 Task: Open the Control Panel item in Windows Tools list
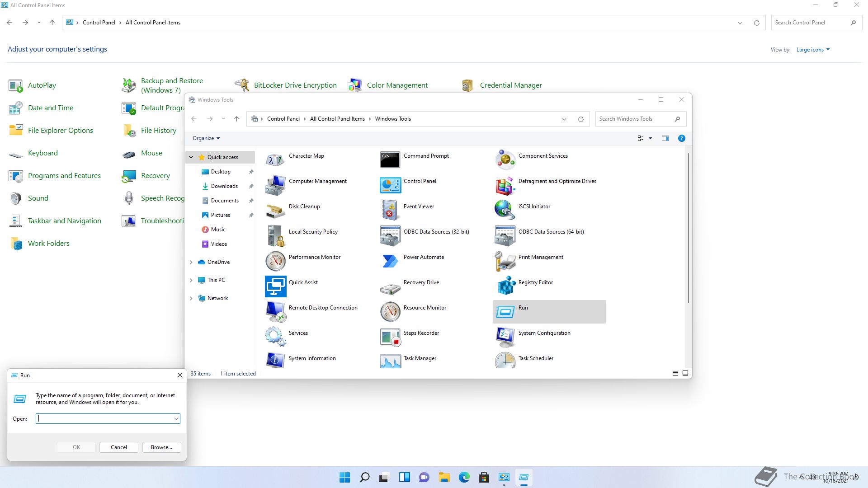point(419,185)
